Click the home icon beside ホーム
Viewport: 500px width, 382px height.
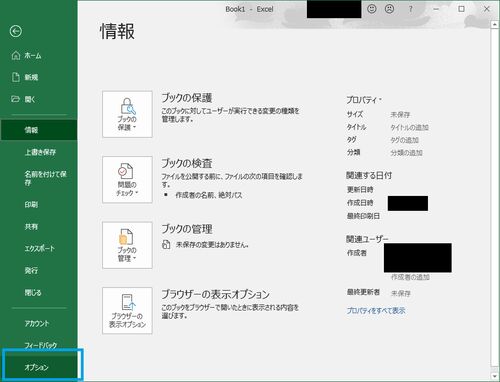[x=16, y=55]
